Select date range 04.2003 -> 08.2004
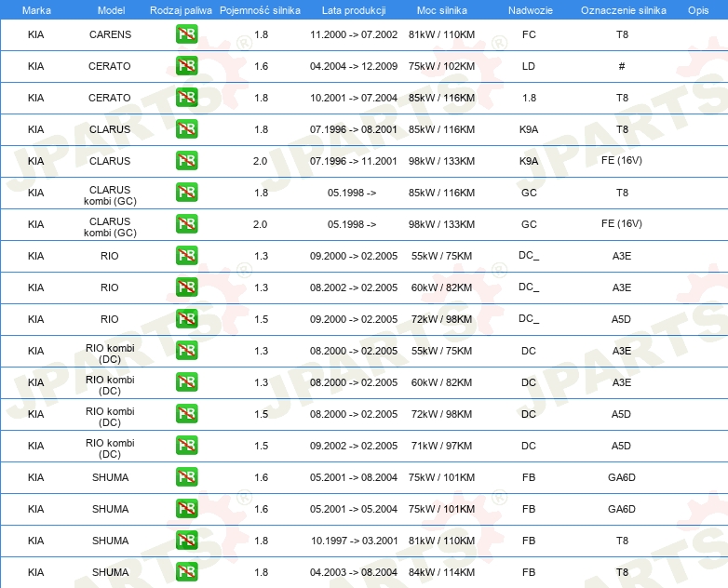Screen dimensions: 728x588 pos(354,572)
